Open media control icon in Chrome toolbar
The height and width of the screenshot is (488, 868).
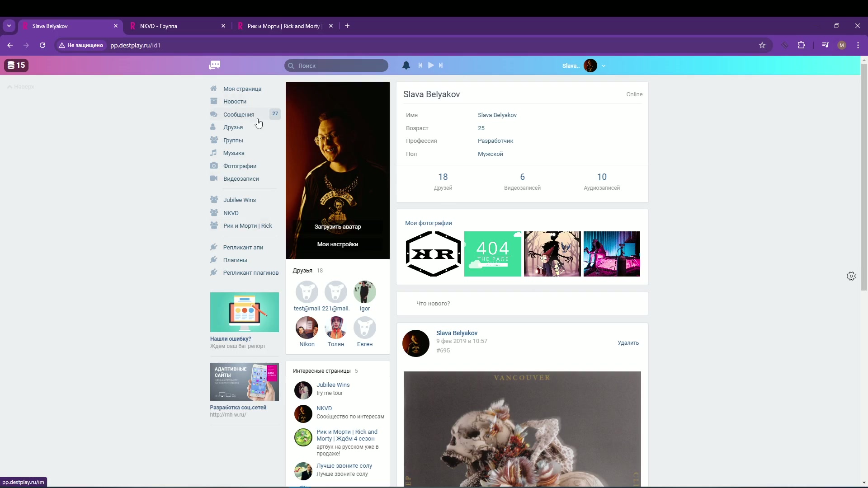[x=826, y=45]
